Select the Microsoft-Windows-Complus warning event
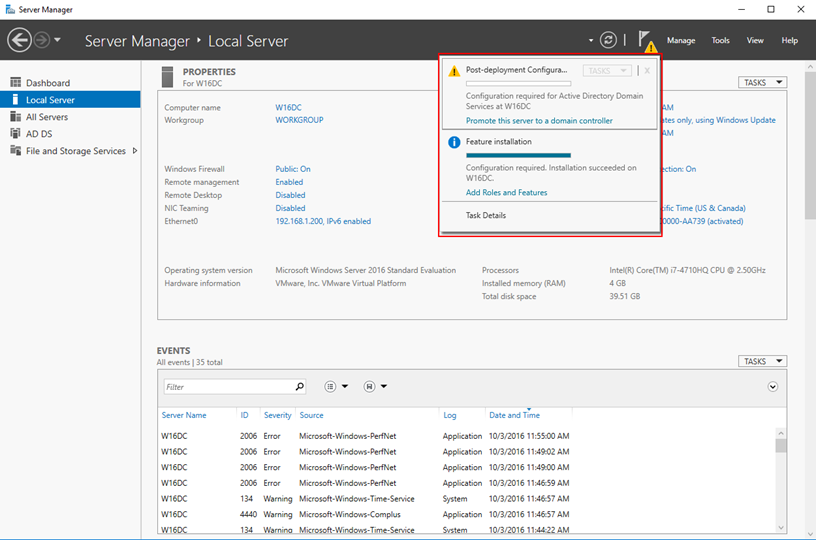Screen dimensions: 816x540 (365, 514)
